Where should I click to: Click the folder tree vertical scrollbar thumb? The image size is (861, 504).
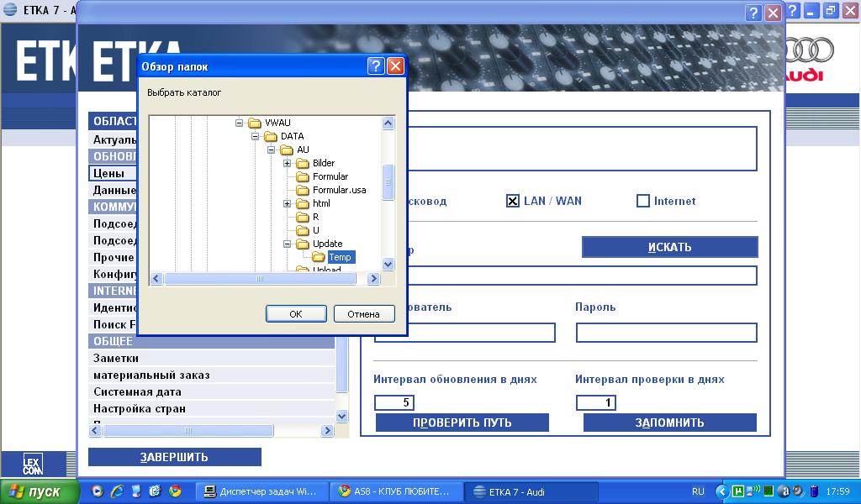[388, 181]
